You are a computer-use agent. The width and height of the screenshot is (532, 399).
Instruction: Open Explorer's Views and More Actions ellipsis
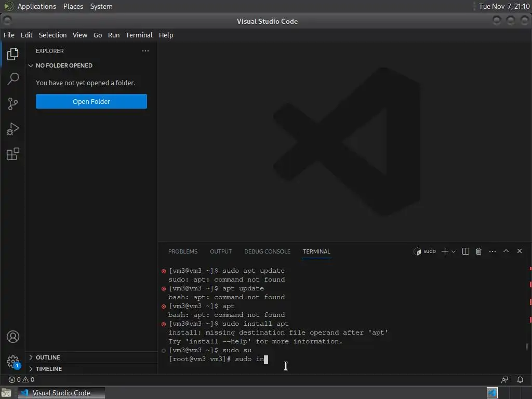tap(145, 51)
